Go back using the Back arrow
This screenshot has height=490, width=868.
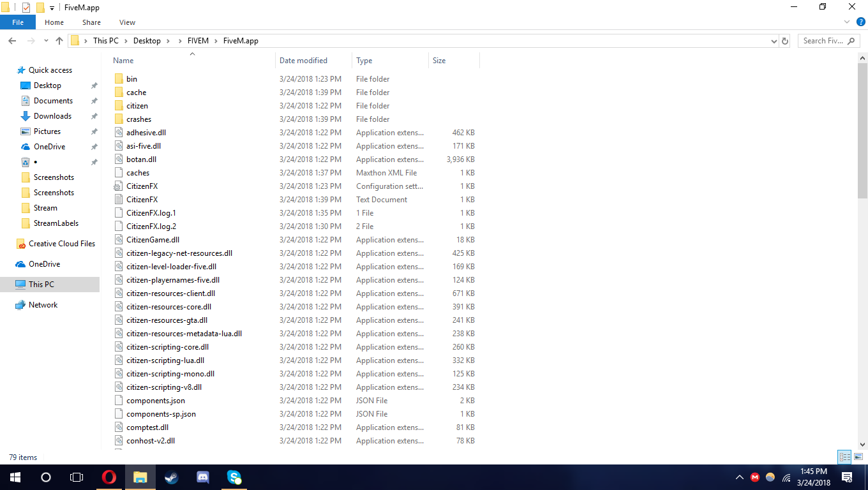[x=12, y=41]
